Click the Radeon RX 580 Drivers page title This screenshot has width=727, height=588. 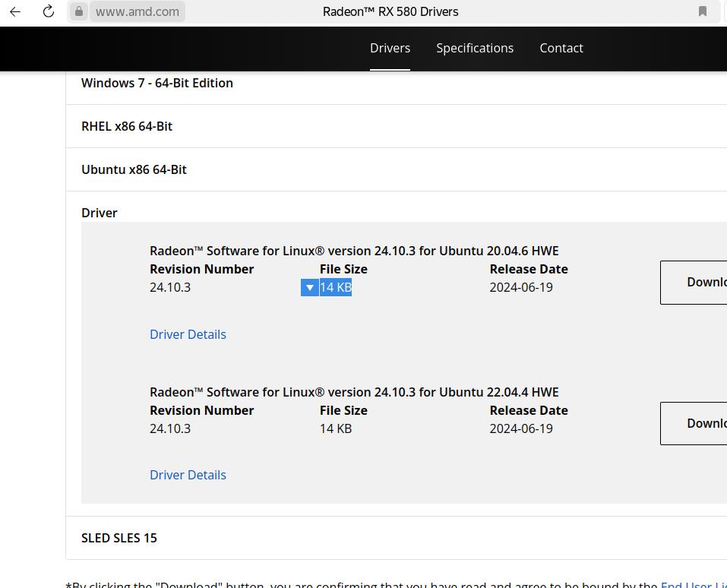point(390,11)
